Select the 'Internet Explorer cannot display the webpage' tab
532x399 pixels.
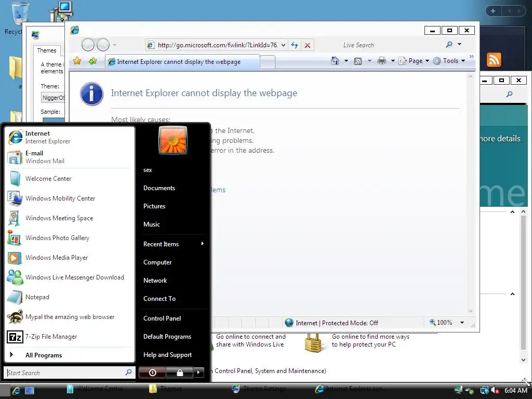pos(182,62)
